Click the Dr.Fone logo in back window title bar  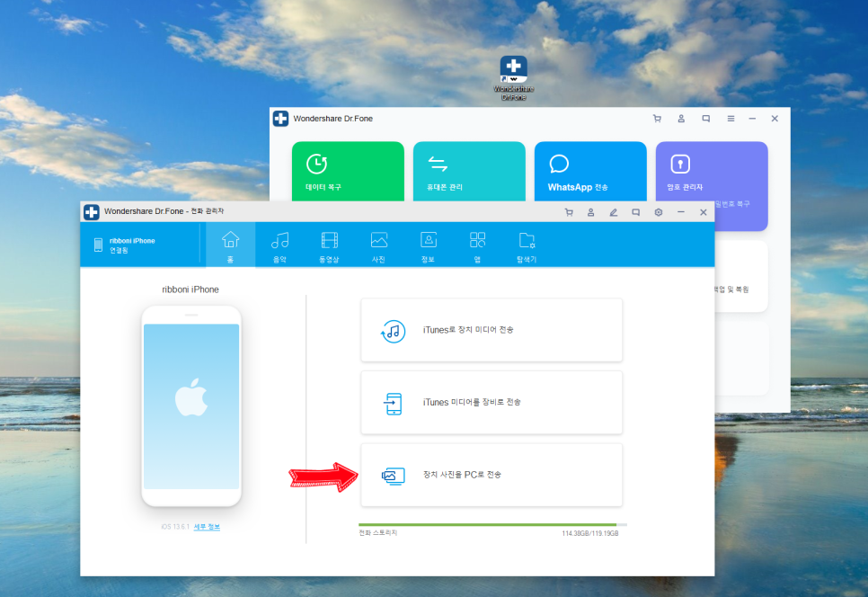tap(280, 119)
